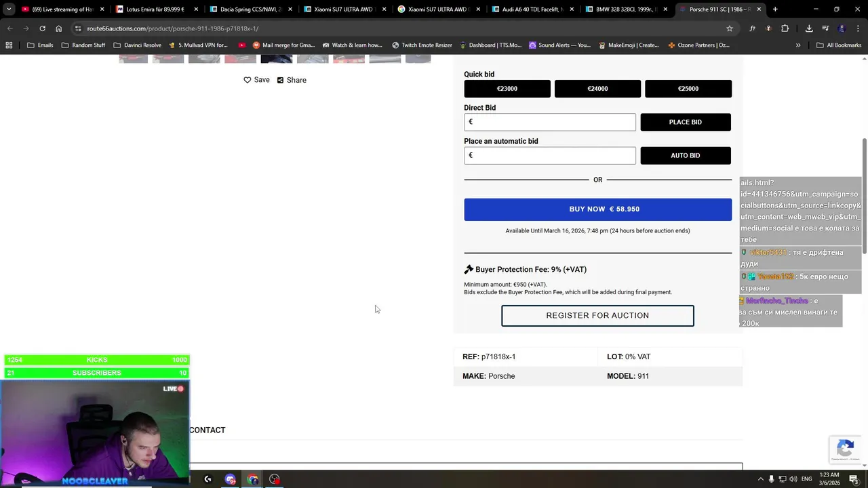Click PLACE BID button
This screenshot has width=868, height=488.
(686, 122)
